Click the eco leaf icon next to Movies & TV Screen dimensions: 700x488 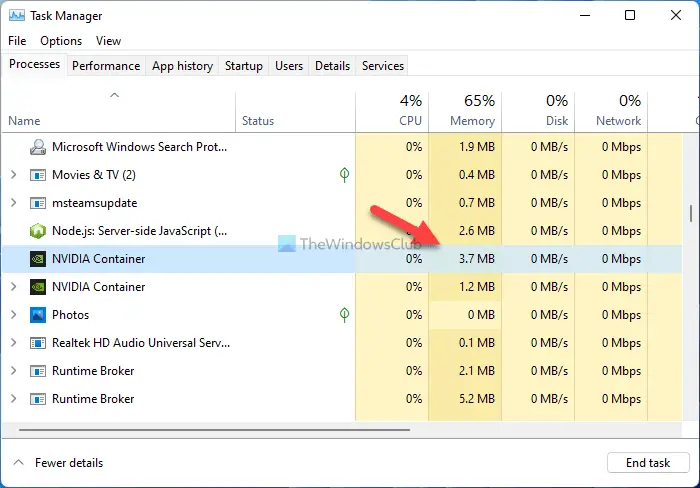click(344, 175)
